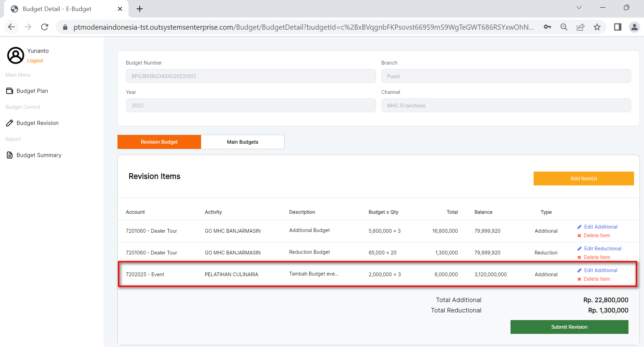Image resolution: width=644 pixels, height=347 pixels.
Task: Click the Budget Summary document icon
Action: point(10,155)
